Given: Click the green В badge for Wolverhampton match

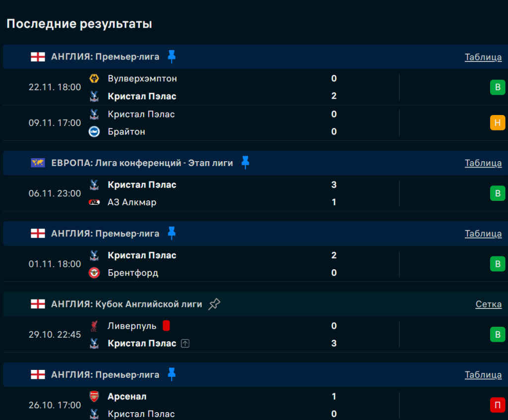Looking at the screenshot, I should point(497,88).
